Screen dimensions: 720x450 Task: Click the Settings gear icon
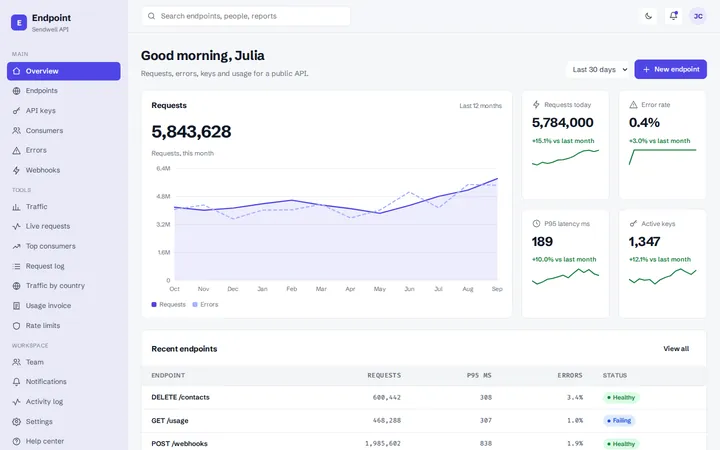[17, 422]
